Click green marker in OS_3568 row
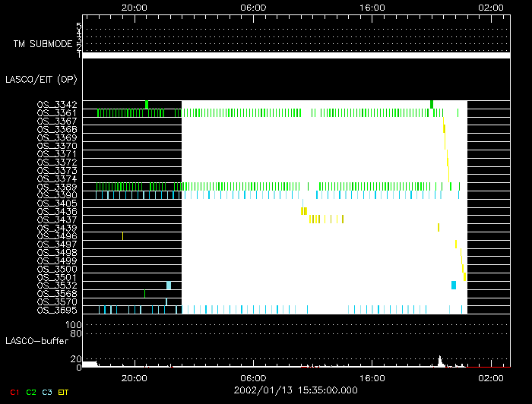The image size is (532, 404). 144,293
